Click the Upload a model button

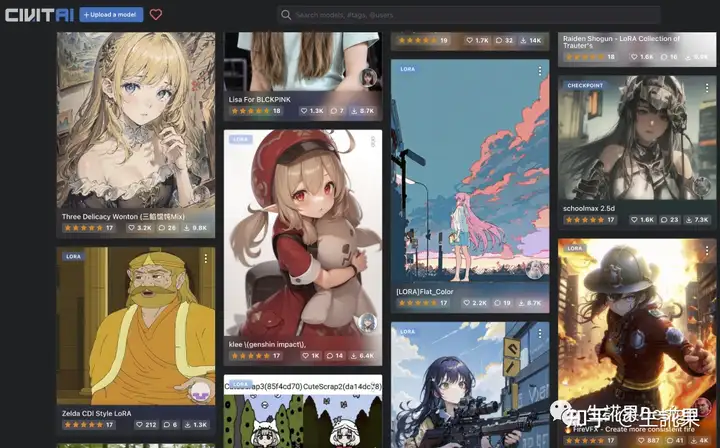point(111,15)
